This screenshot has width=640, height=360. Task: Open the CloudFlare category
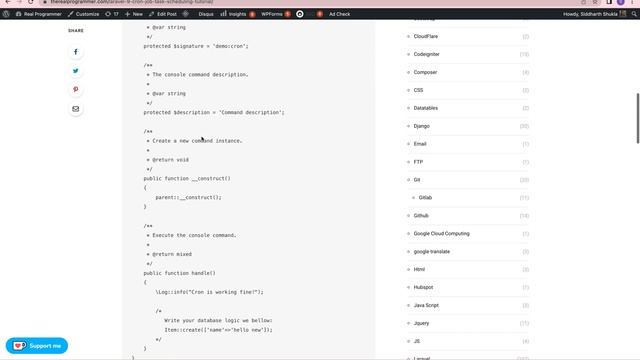click(426, 36)
